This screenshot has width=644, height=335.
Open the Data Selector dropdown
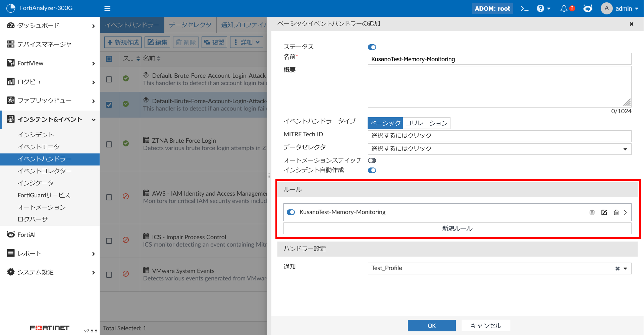tap(499, 149)
